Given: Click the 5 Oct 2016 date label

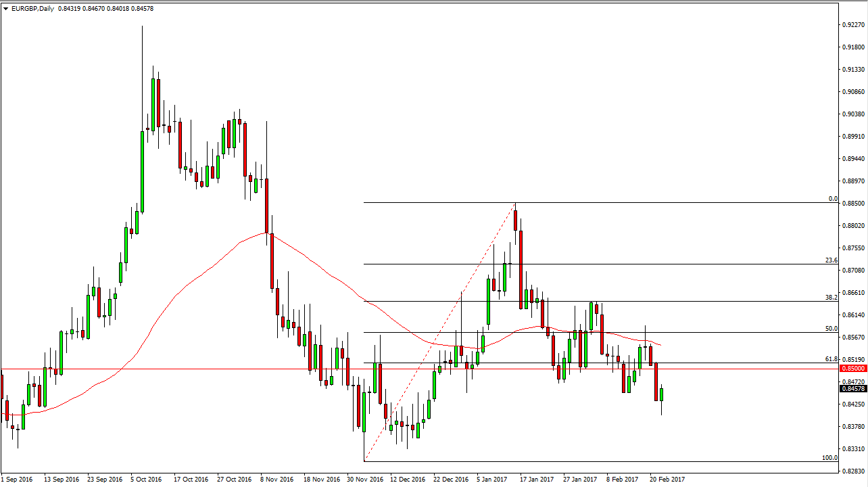Looking at the screenshot, I should [146, 479].
